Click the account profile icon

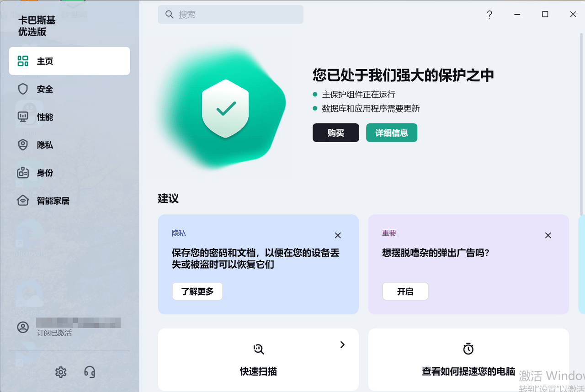tap(23, 327)
